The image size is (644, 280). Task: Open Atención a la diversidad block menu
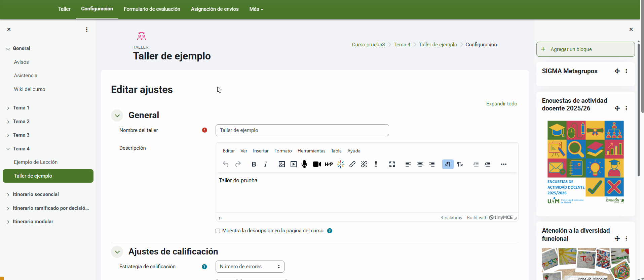(x=626, y=238)
